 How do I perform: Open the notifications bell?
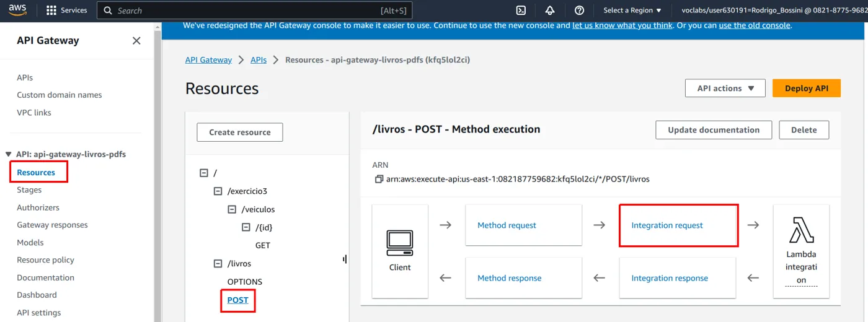pyautogui.click(x=550, y=11)
